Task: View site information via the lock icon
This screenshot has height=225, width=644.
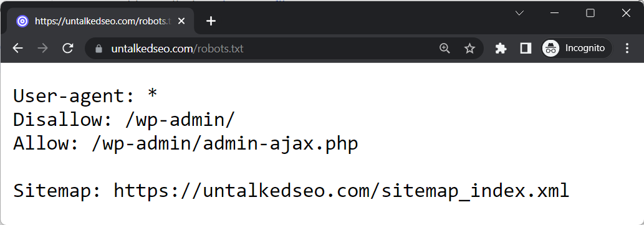Action: pyautogui.click(x=98, y=49)
